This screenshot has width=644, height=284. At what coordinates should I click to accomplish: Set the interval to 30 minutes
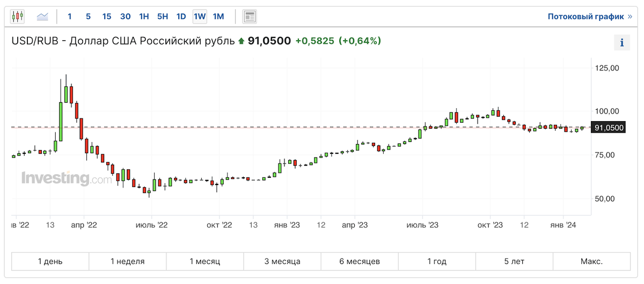pos(125,16)
